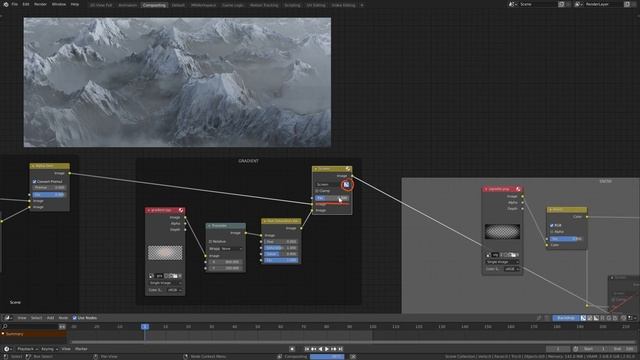This screenshot has width=640, height=360.
Task: Open image browse icon on gradient node
Action: [x=151, y=276]
